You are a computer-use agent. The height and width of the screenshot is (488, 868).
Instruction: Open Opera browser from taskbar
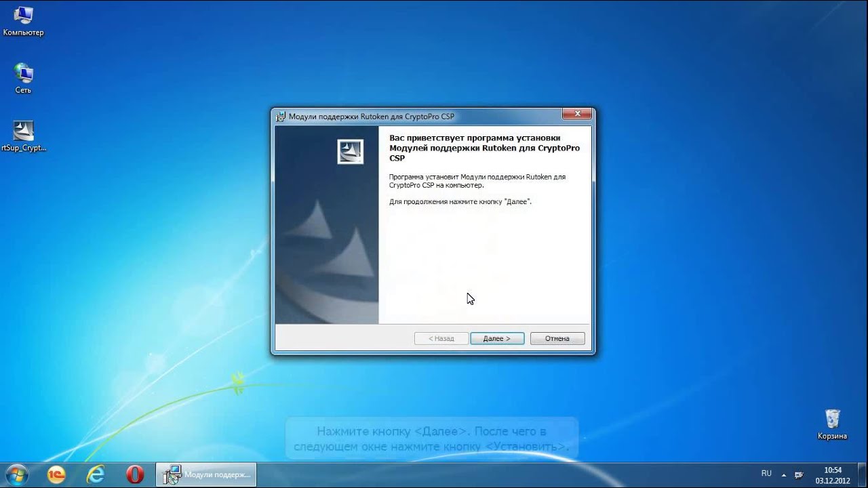[135, 474]
